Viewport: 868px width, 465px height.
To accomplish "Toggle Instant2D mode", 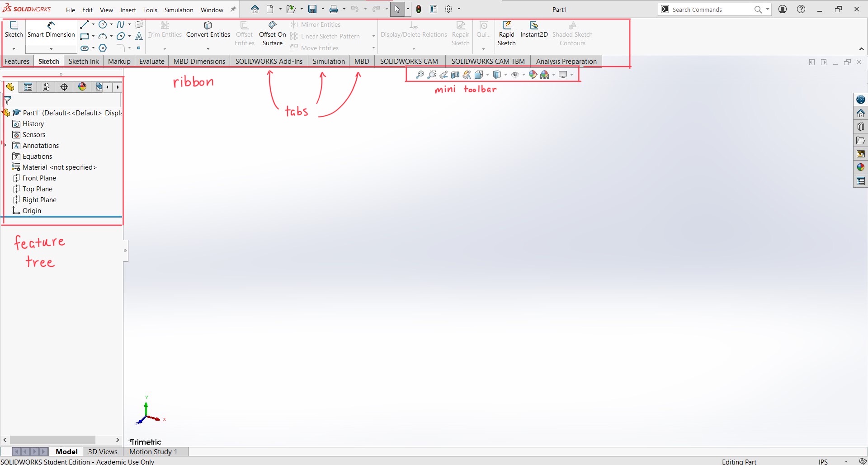I will [534, 29].
